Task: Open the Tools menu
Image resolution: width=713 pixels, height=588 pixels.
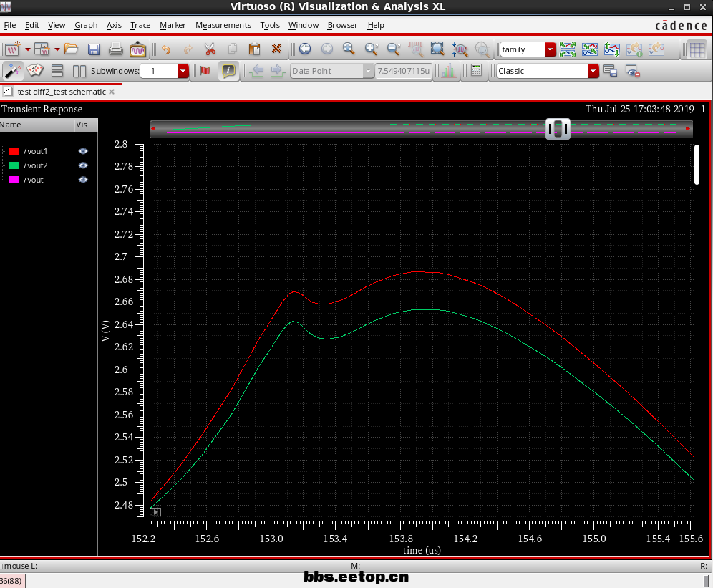Action: pyautogui.click(x=270, y=25)
